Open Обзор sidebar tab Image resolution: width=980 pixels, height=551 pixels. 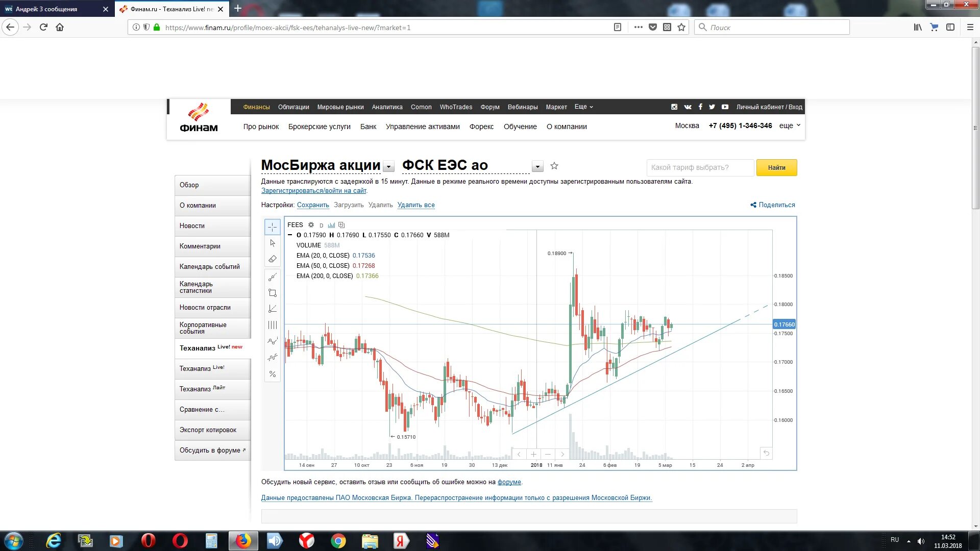(x=212, y=185)
